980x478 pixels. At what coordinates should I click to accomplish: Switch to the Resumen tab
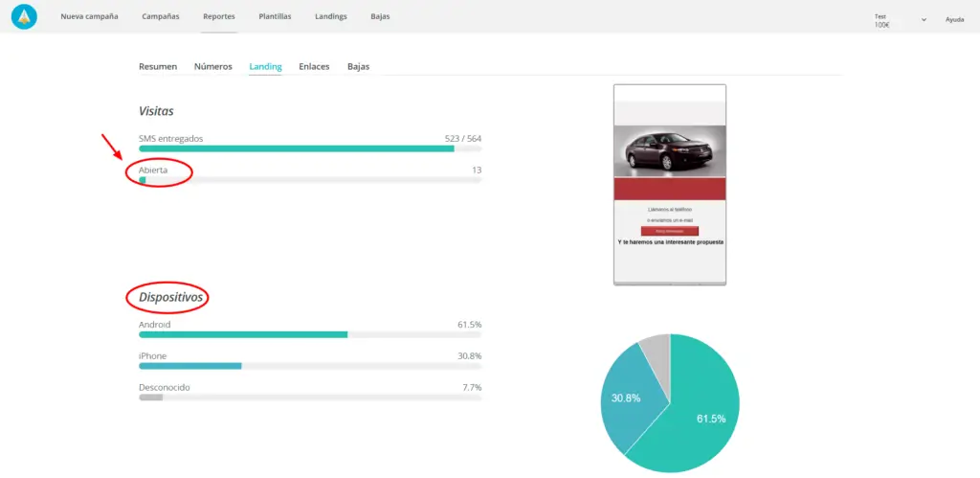click(158, 67)
